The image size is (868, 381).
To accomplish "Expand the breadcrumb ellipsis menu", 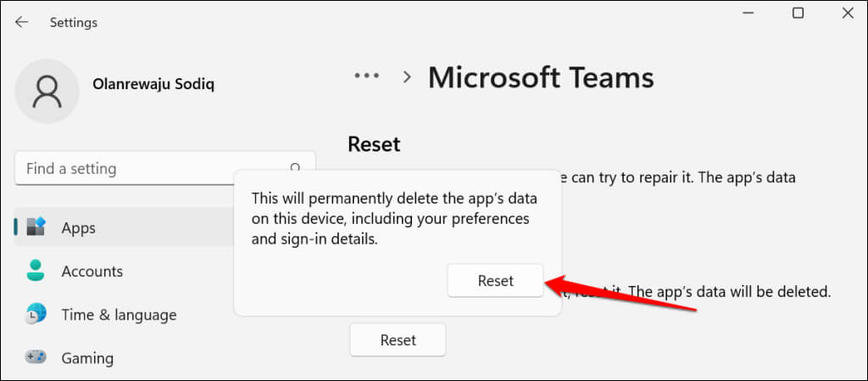I will 366,76.
